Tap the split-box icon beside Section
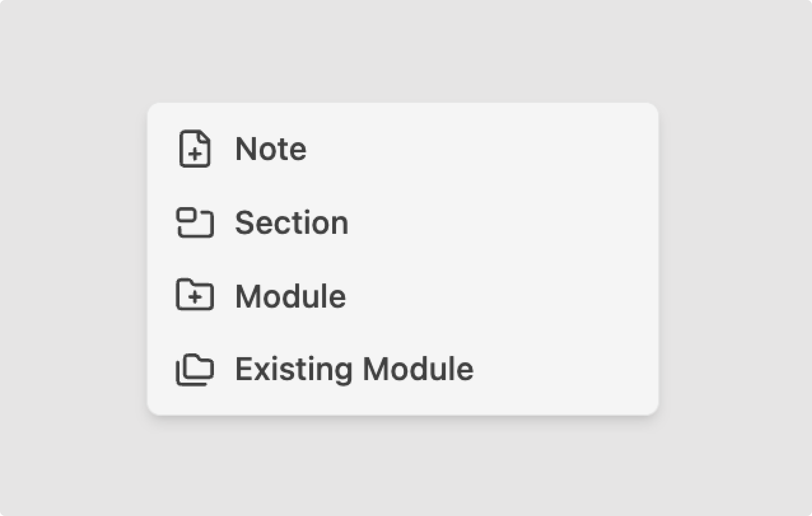This screenshot has width=812, height=516. (x=195, y=222)
